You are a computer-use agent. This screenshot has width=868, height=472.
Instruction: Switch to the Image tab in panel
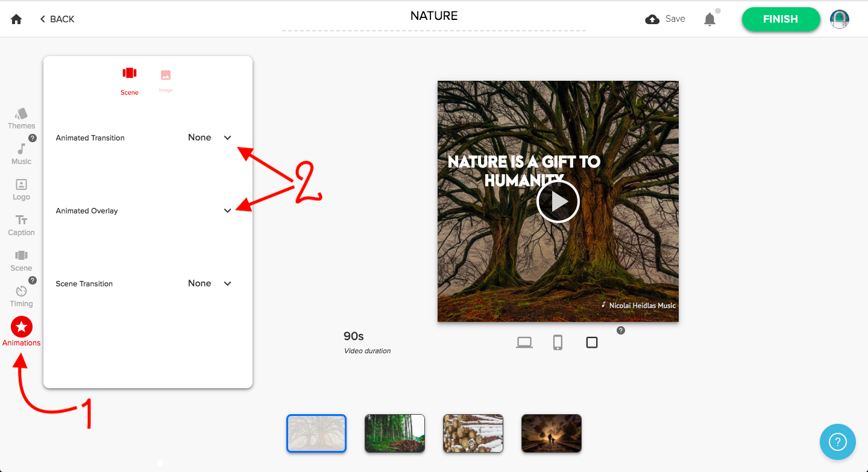pyautogui.click(x=166, y=81)
